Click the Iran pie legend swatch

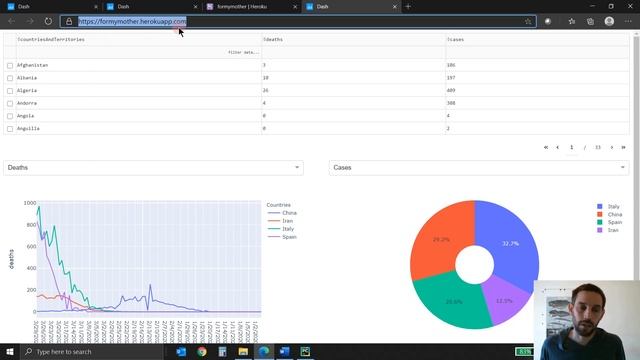[600, 230]
